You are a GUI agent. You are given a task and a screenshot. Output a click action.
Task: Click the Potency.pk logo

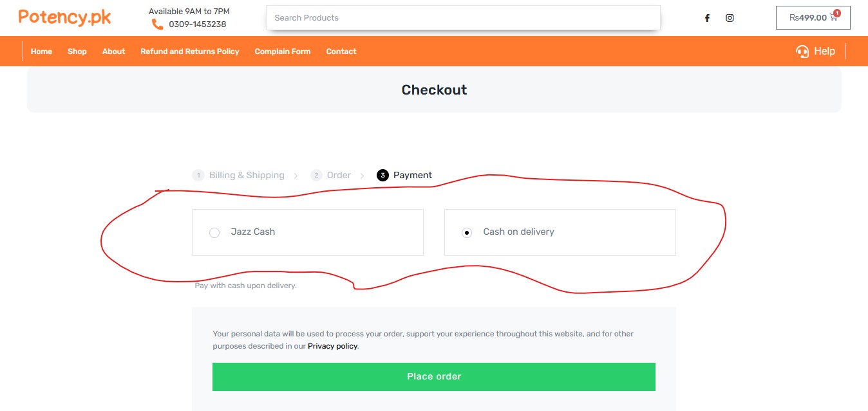[x=65, y=17]
